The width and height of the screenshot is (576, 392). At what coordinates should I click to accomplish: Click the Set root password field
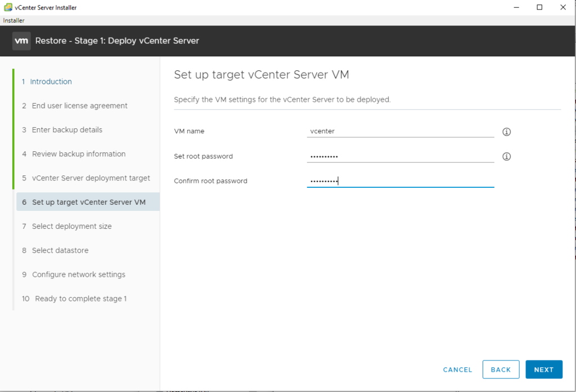pos(400,156)
